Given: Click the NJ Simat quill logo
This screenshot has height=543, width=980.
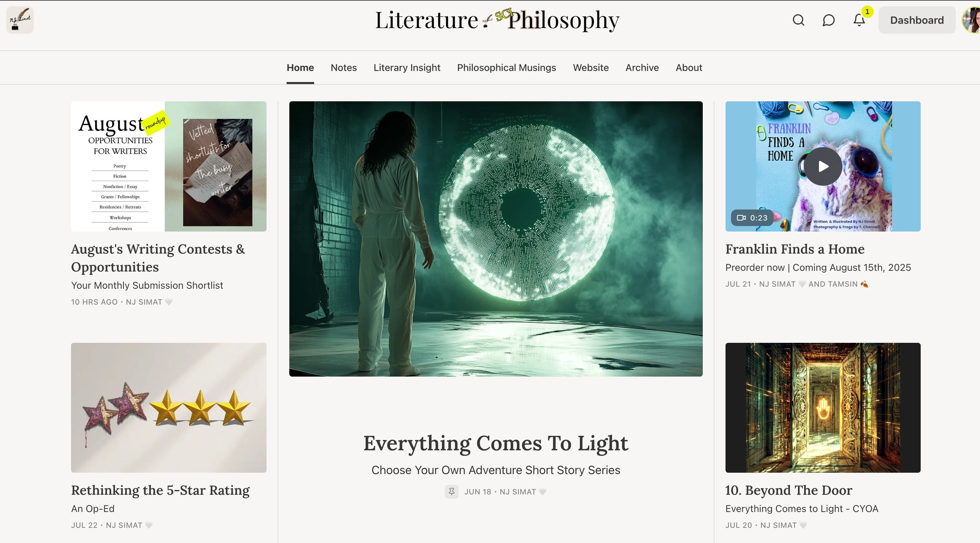Looking at the screenshot, I should (20, 20).
